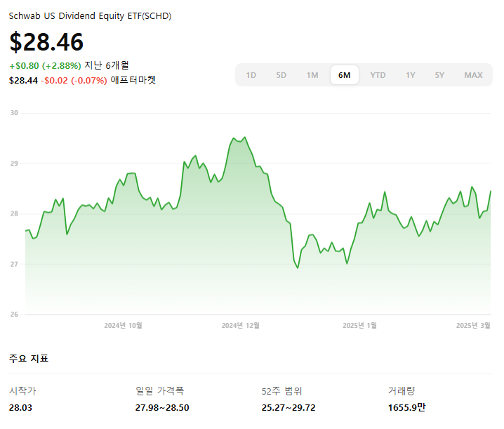The height and width of the screenshot is (429, 504).
Task: Click the 52-week range value 25.27~29.72
Action: click(289, 408)
